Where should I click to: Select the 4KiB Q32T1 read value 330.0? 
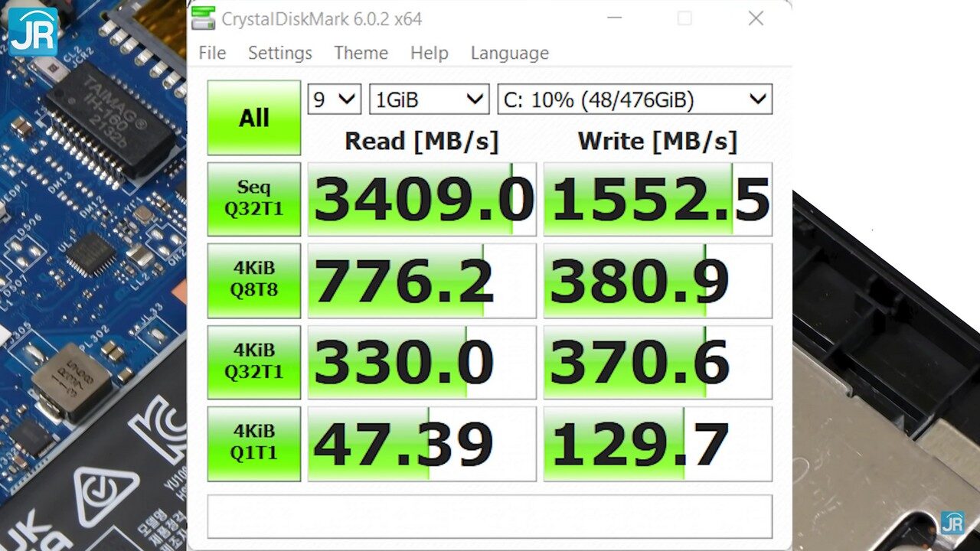point(422,362)
